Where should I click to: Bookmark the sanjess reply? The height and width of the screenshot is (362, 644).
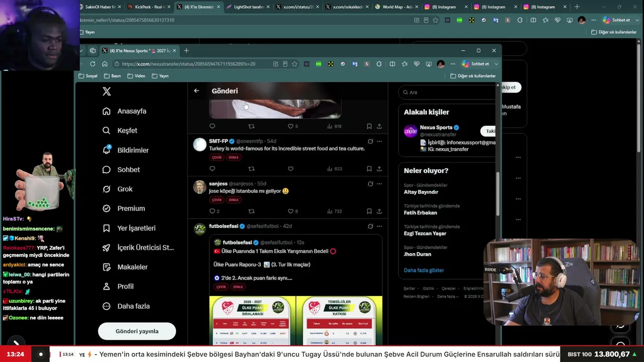(369, 211)
